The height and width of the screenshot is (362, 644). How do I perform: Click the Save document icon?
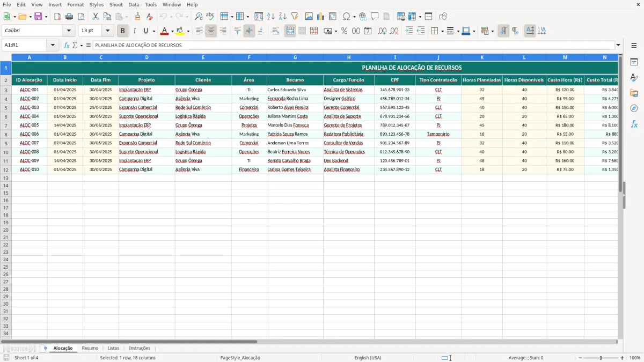pyautogui.click(x=38, y=17)
